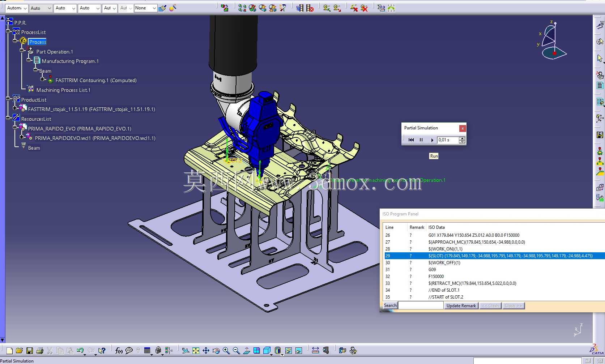Click the Hide/Show icon
Screen dimensions: 605x364
pyautogui.click(x=288, y=350)
